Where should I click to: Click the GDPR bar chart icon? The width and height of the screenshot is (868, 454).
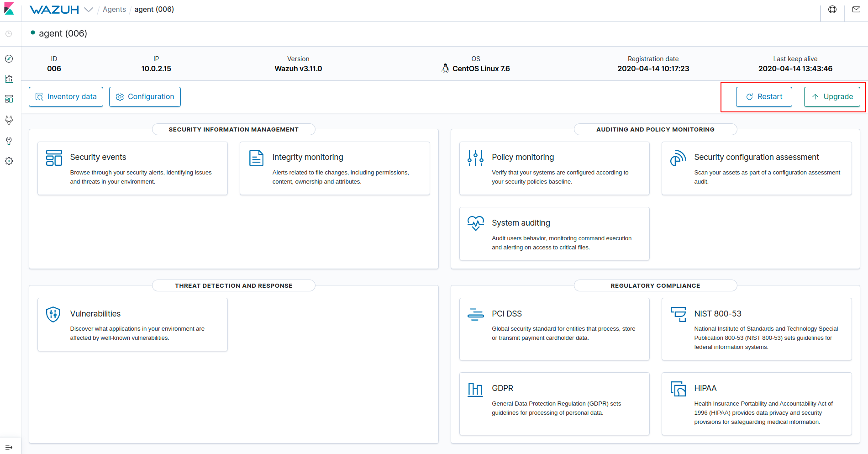[x=475, y=389]
